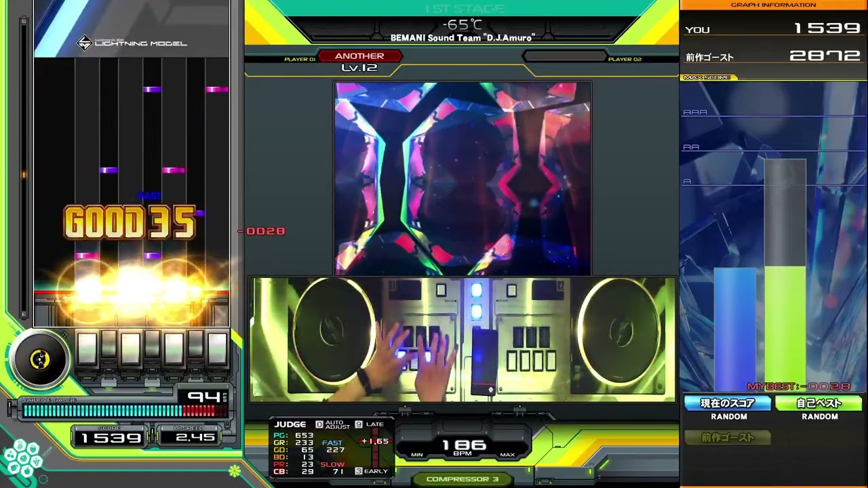Click the AUTO ADJUST indicator

(332, 424)
